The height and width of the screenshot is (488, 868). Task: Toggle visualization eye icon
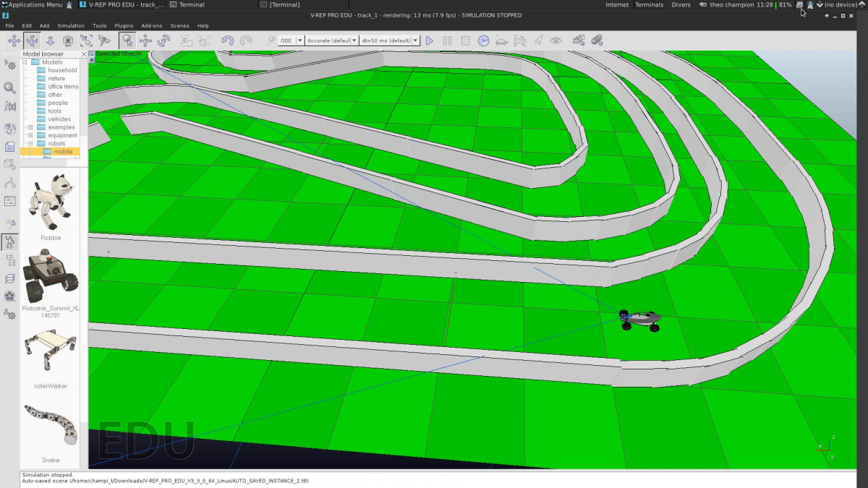(x=556, y=41)
